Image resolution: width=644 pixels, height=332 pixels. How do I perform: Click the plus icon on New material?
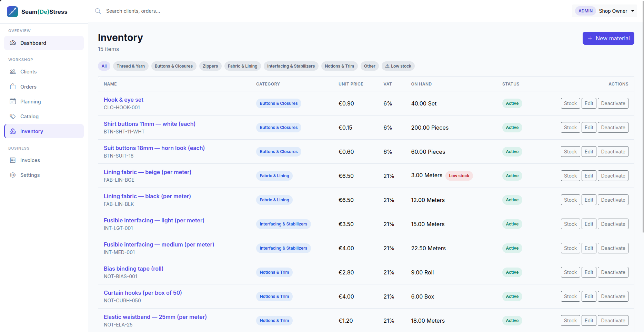tap(590, 38)
